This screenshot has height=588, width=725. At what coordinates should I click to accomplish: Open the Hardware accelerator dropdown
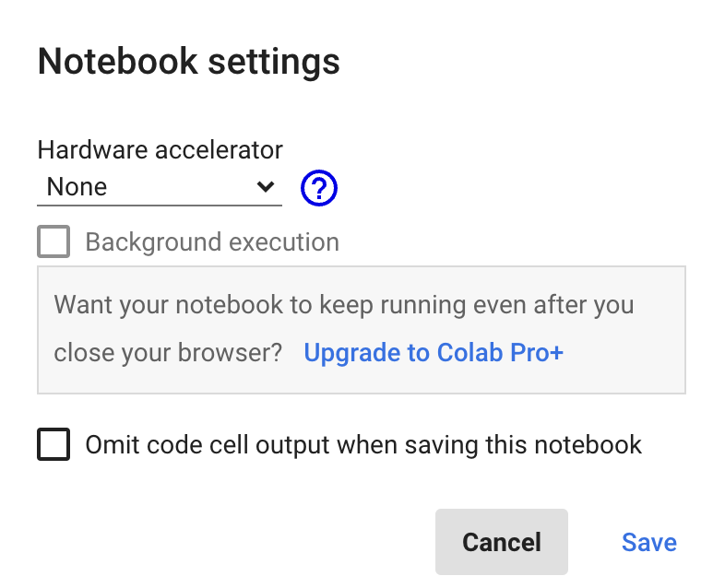pos(159,187)
